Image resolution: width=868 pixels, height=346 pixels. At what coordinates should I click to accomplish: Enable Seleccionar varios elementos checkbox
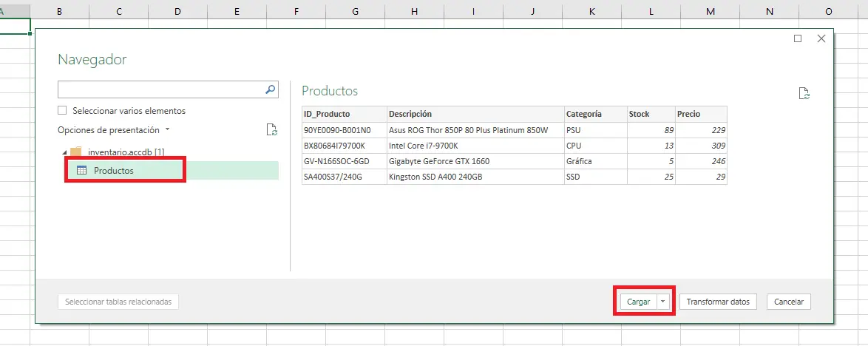(63, 110)
